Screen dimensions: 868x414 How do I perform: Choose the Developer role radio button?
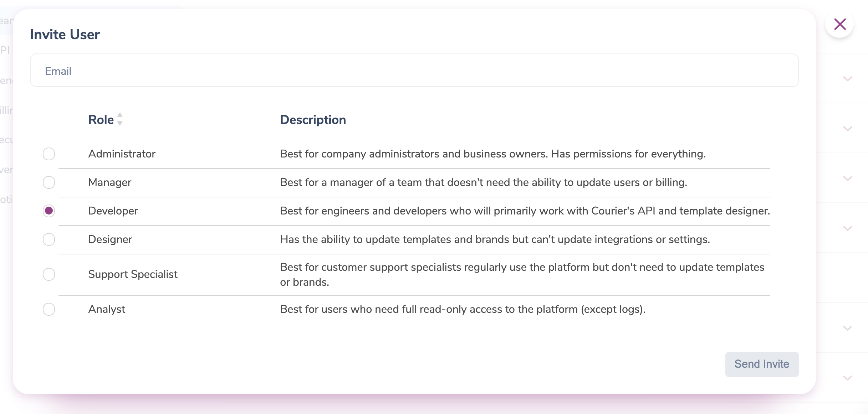tap(49, 211)
